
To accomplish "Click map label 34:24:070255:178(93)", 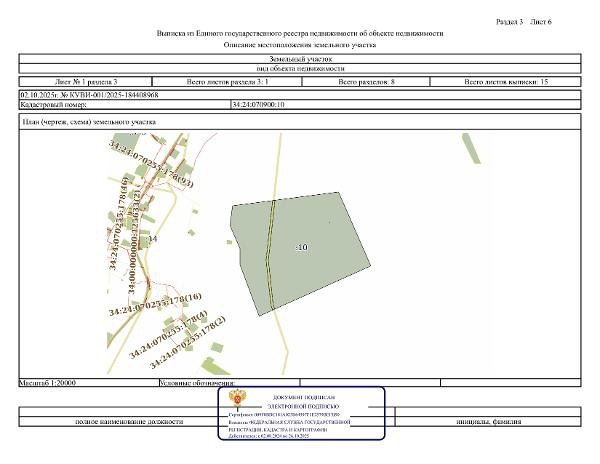I will tap(151, 163).
